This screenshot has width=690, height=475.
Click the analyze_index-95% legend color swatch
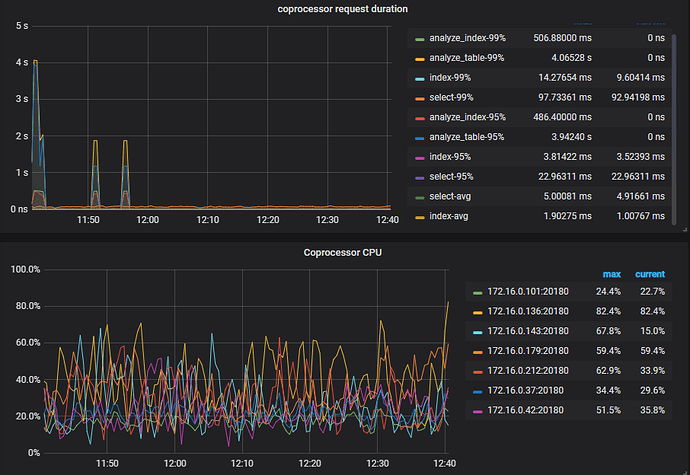[x=420, y=118]
